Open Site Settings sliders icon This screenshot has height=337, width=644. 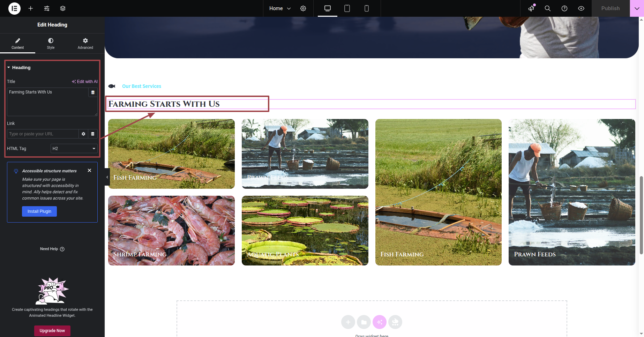[47, 8]
